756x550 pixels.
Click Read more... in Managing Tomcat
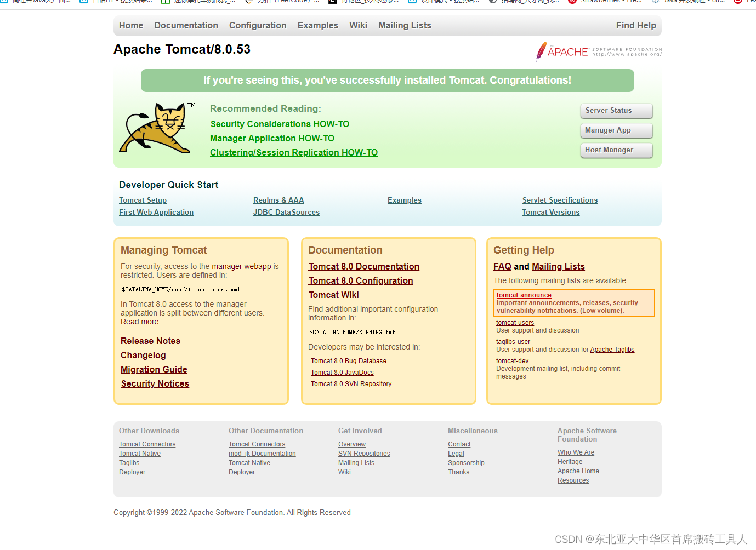click(x=143, y=322)
